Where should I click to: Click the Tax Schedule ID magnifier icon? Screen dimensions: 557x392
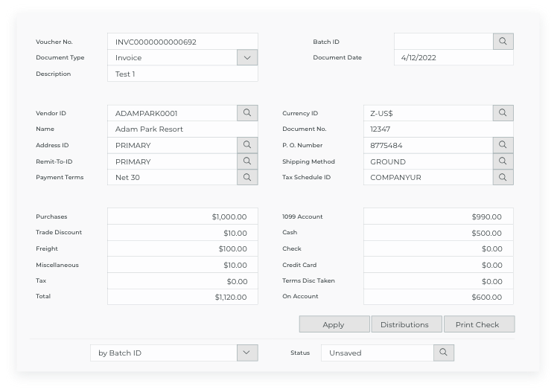pos(503,177)
